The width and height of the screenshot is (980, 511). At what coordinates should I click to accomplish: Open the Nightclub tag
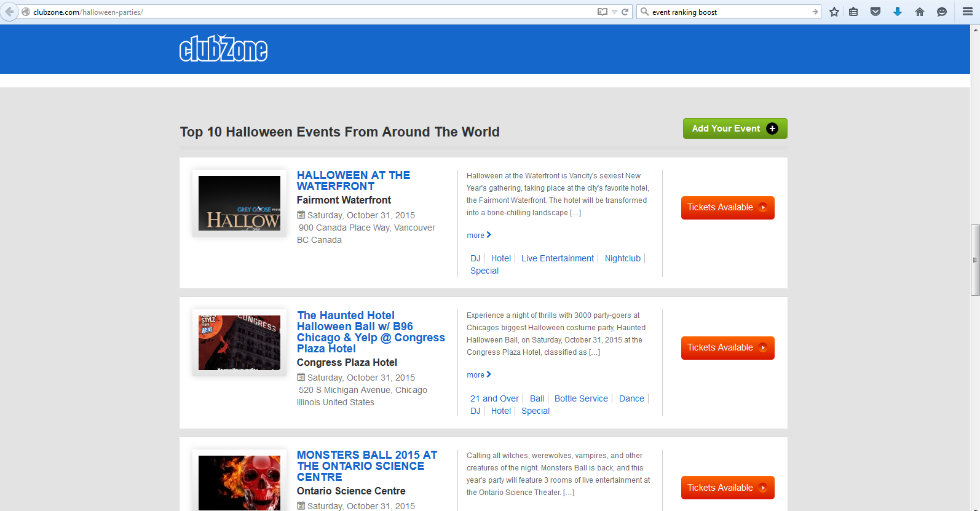click(x=623, y=258)
